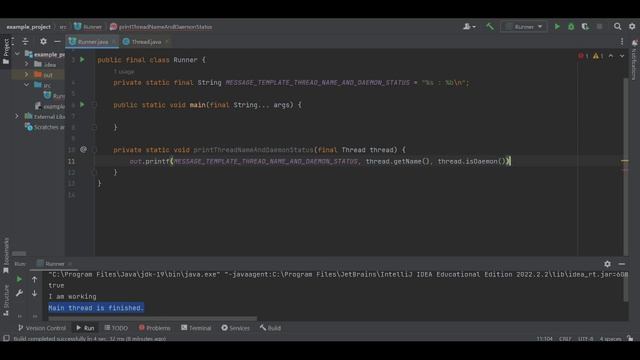Viewport: 640px width, 360px height.
Task: Click the yellow warning count indicator
Action: 598,56
